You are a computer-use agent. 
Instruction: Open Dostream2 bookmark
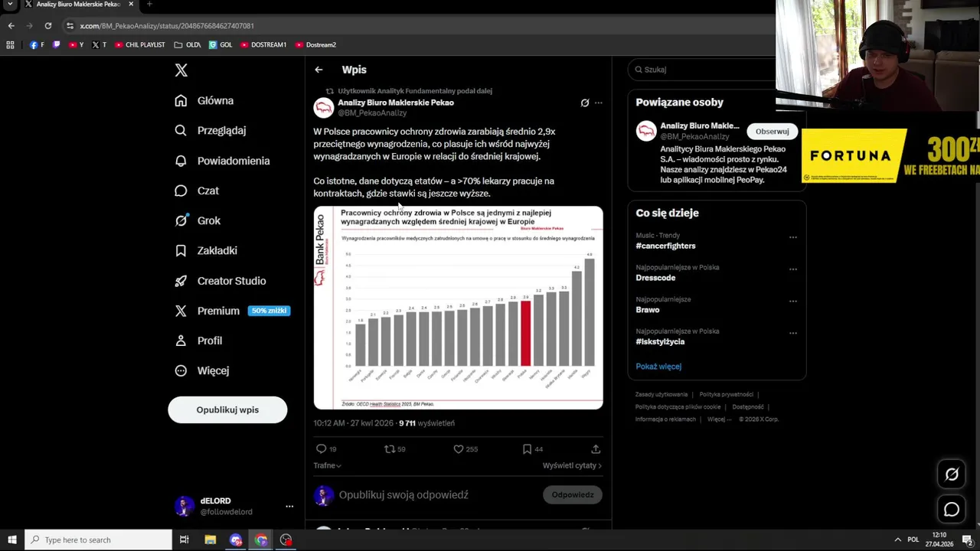click(315, 45)
